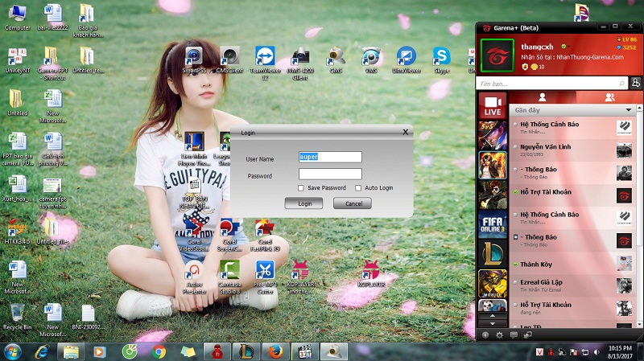This screenshot has width=644, height=361.
Task: Select the TeamViewer 12 desktop shortcut
Action: [x=265, y=56]
